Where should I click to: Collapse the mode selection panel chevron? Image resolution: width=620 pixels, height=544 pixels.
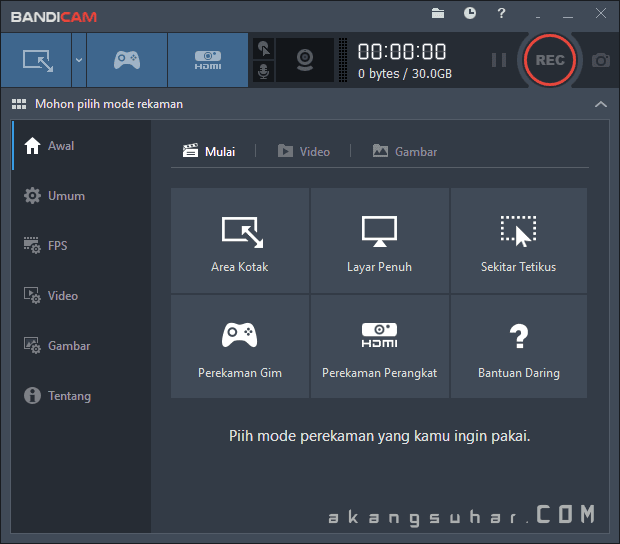601,104
